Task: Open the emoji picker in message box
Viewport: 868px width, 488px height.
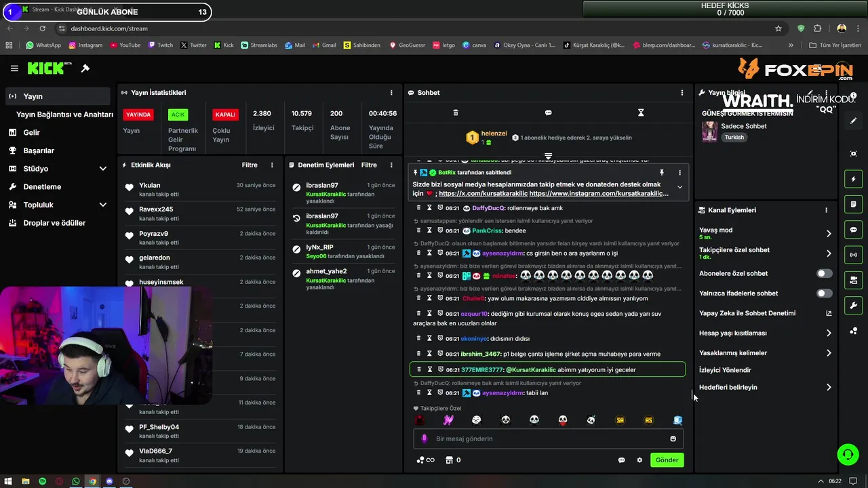Action: (673, 439)
